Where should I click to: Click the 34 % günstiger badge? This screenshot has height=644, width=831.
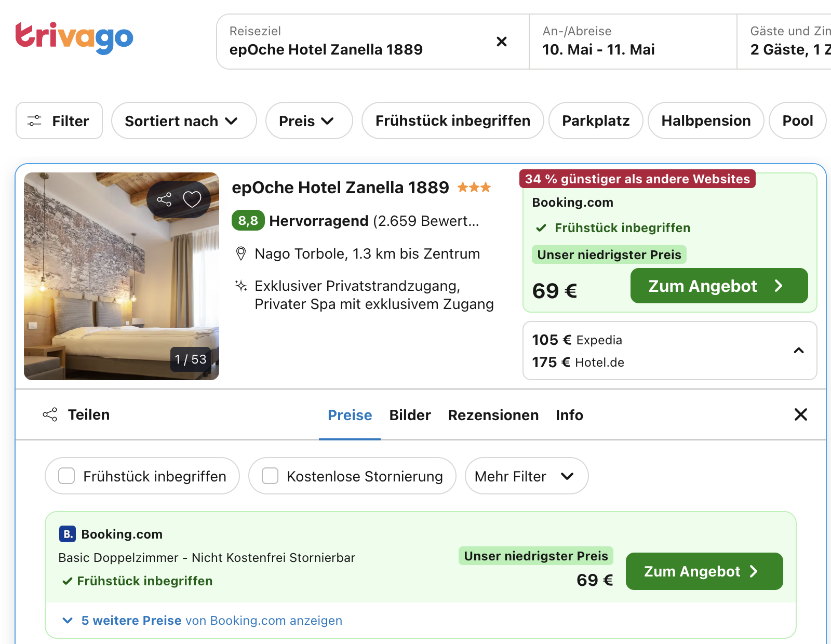pos(637,179)
